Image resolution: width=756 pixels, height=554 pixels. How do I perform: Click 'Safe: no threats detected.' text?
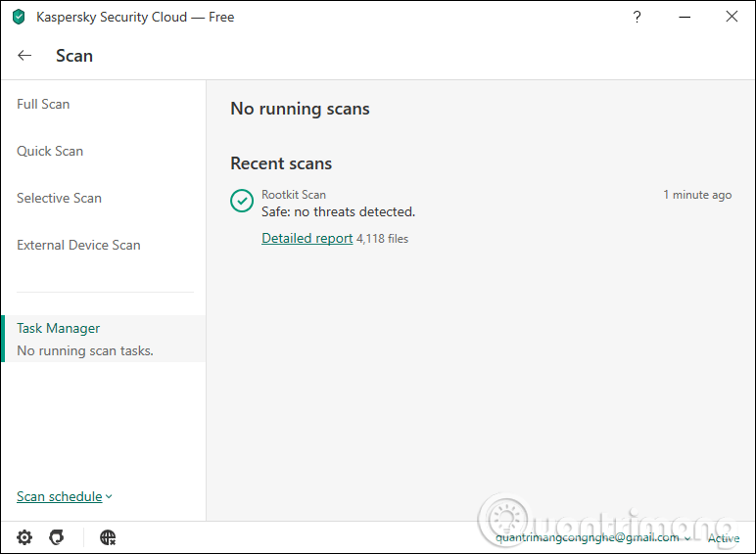pyautogui.click(x=338, y=211)
